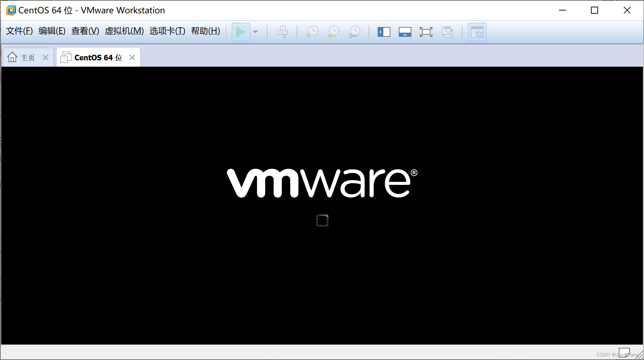This screenshot has width=644, height=360.
Task: Open the snapshot manager
Action: pyautogui.click(x=354, y=32)
